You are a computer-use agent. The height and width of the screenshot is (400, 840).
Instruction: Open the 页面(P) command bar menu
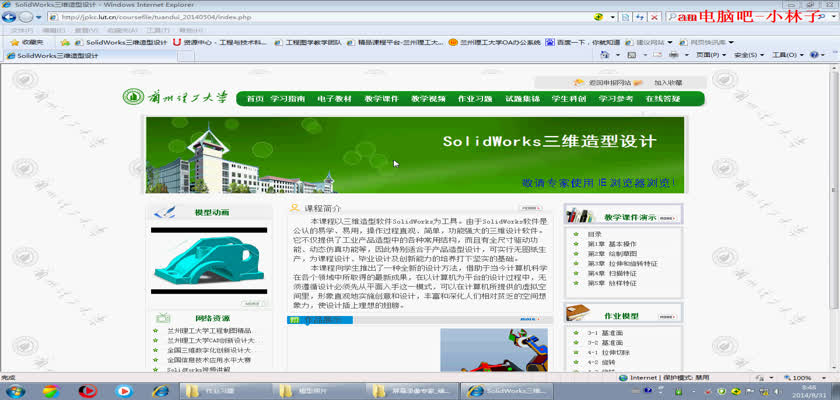point(711,55)
